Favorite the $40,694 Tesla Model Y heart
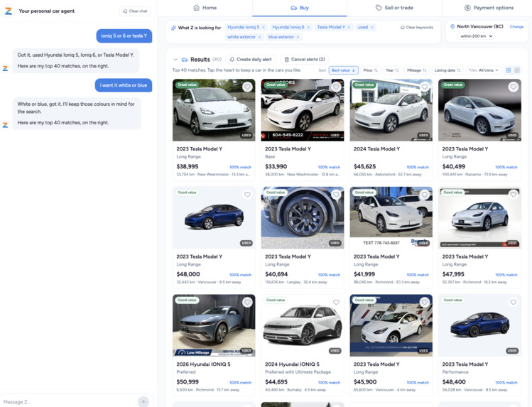Viewport: 532px width, 407px height. pyautogui.click(x=336, y=195)
